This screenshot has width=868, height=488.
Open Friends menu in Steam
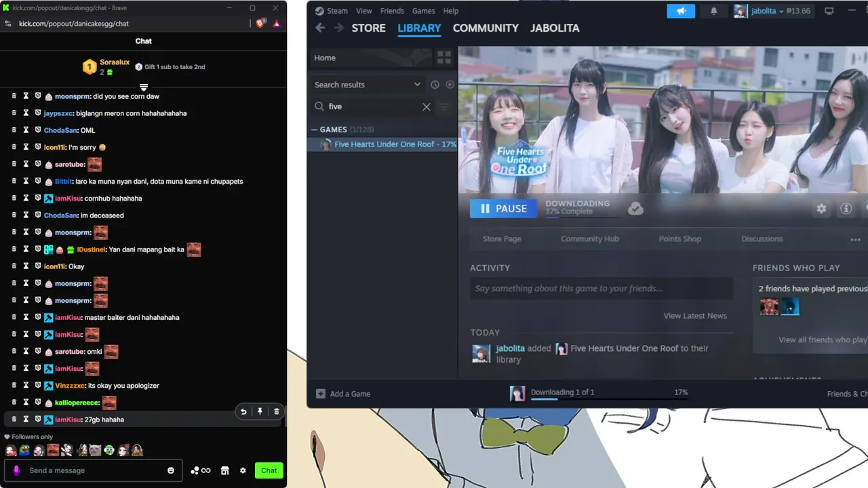392,11
